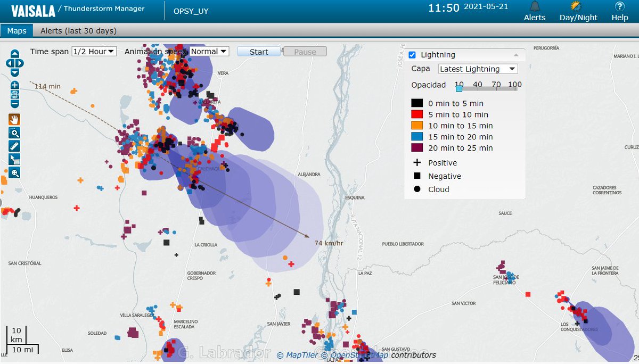Click the HUANQUEROS town label
Image resolution: width=639 pixels, height=364 pixels.
click(x=43, y=197)
